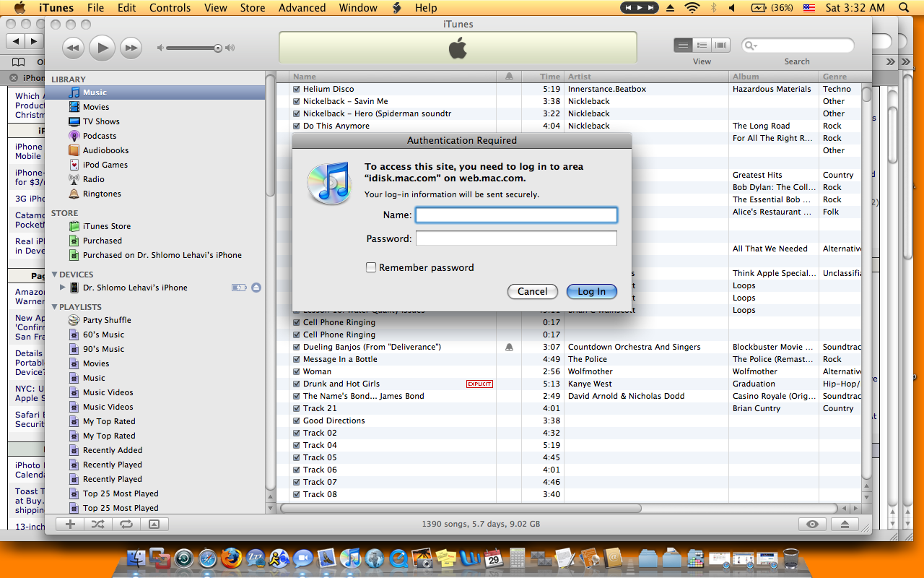This screenshot has width=924, height=578.
Task: Click the Firefox icon in the Dock
Action: pyautogui.click(x=231, y=558)
